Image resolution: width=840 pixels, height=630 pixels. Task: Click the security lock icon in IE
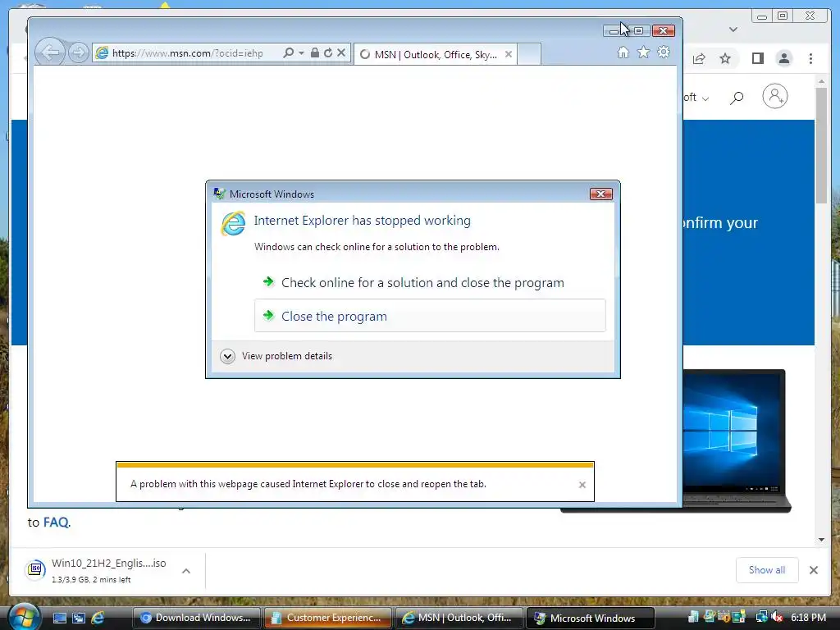(315, 52)
